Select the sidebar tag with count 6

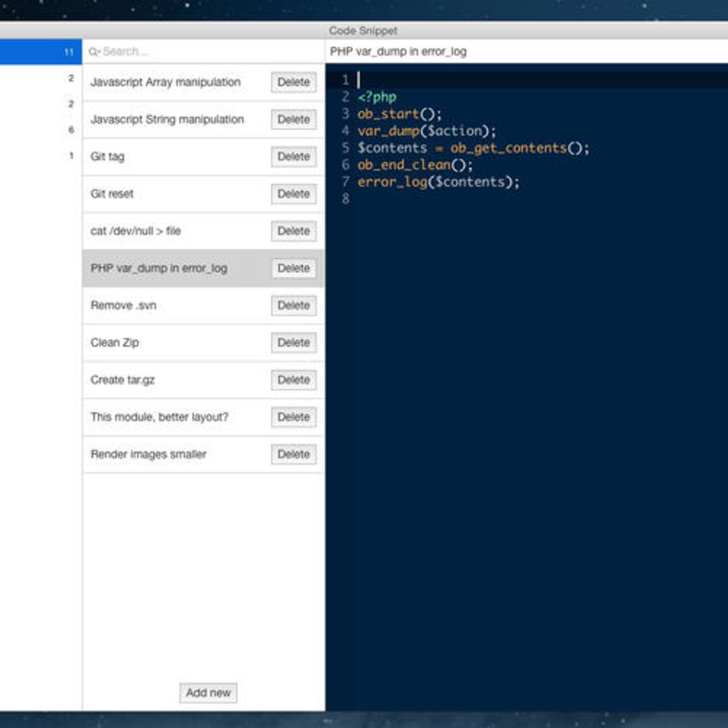(x=71, y=130)
